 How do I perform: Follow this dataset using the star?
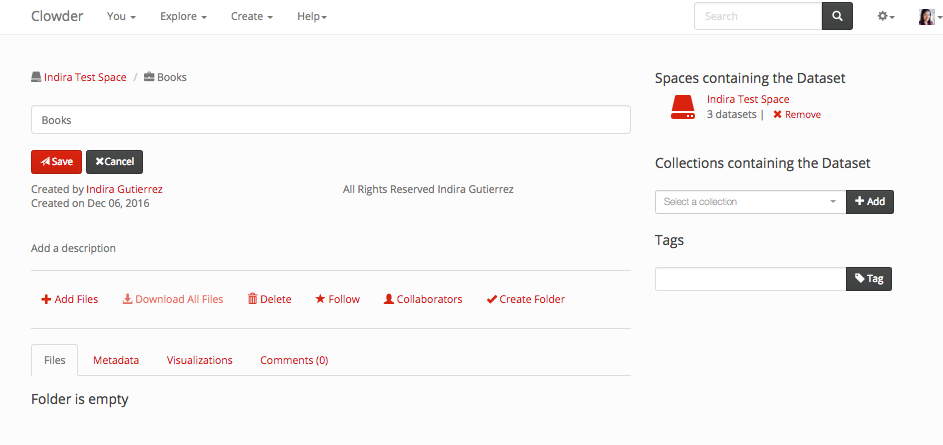coord(337,299)
